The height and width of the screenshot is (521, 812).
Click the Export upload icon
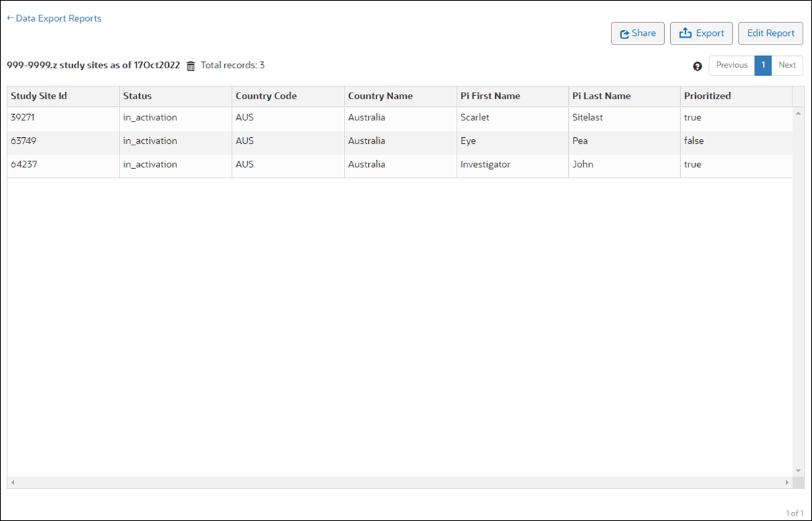[686, 33]
